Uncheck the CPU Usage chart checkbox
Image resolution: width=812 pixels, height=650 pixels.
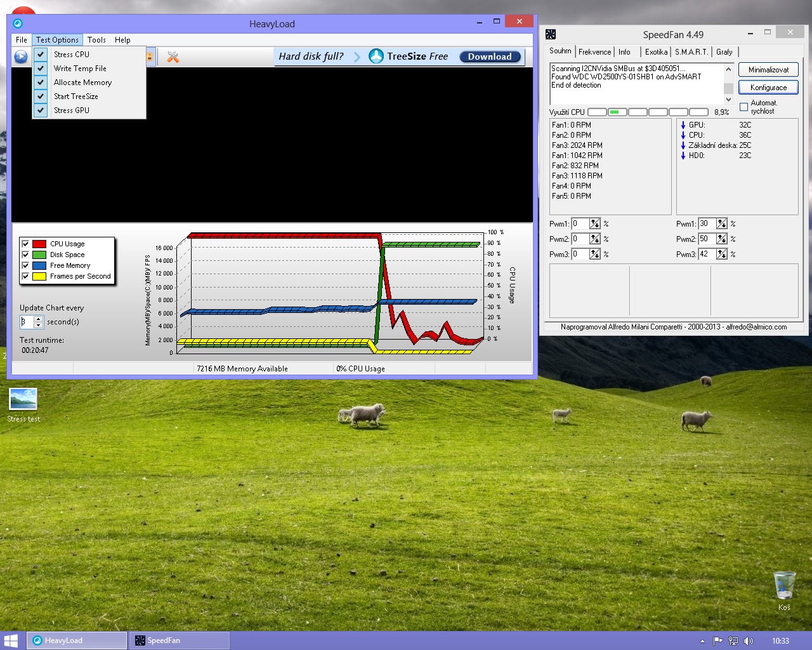(x=25, y=244)
